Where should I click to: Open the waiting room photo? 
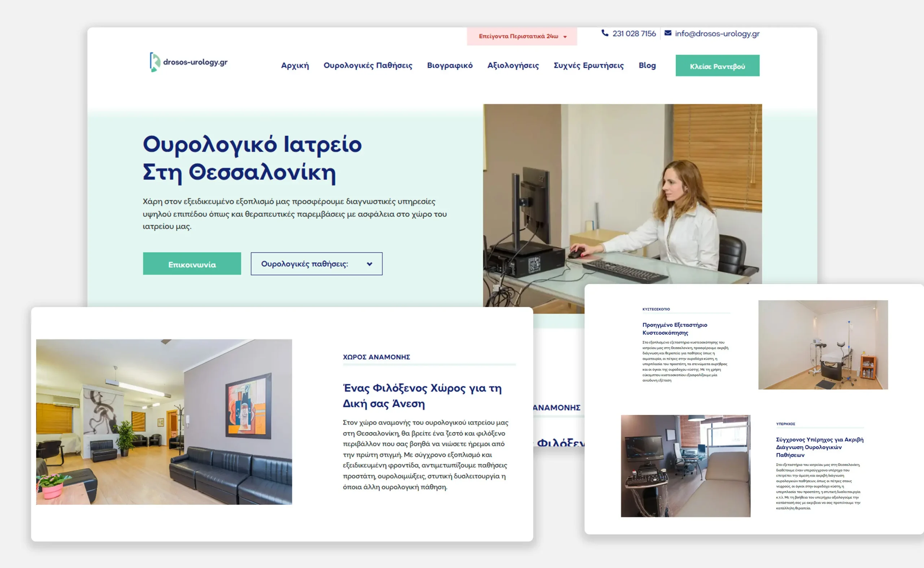[x=164, y=421]
